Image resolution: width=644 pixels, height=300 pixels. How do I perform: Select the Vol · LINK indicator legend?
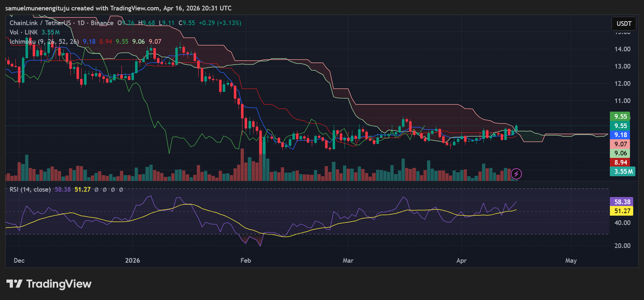(x=24, y=32)
